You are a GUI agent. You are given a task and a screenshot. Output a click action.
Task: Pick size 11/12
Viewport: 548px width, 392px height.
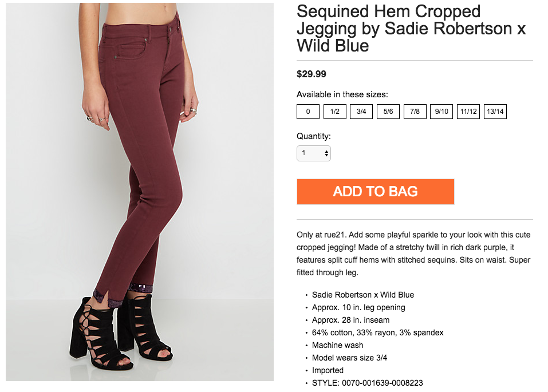468,112
